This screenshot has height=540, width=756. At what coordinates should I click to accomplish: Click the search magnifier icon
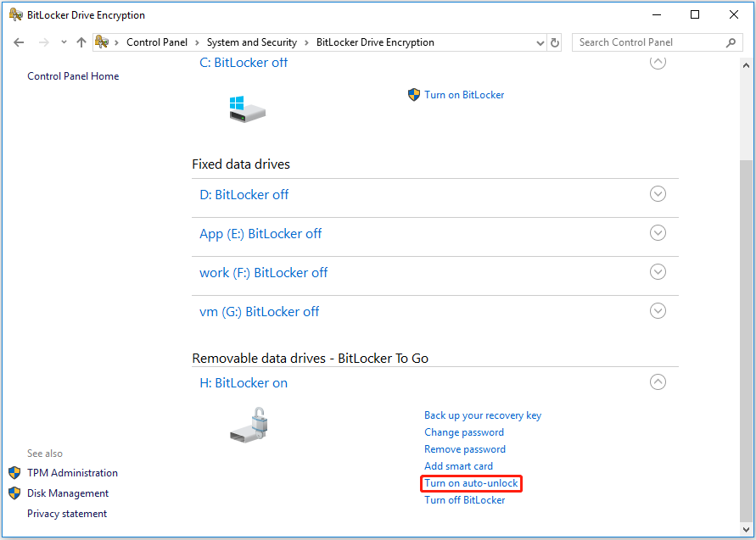click(x=731, y=42)
